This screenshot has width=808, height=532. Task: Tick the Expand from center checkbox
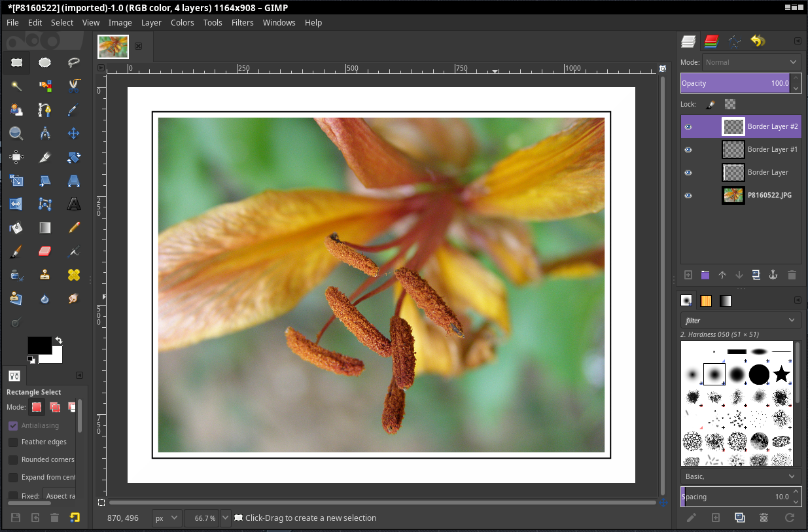pyautogui.click(x=13, y=478)
